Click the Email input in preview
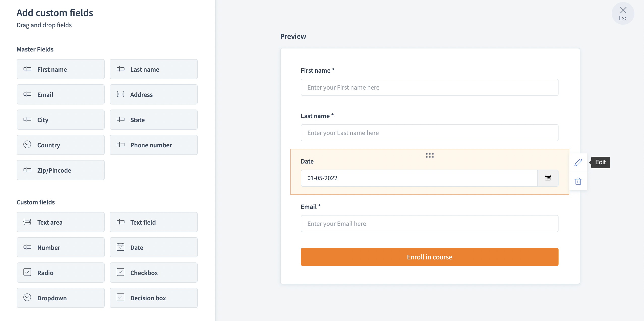Viewport: 644px width, 321px height. tap(429, 224)
